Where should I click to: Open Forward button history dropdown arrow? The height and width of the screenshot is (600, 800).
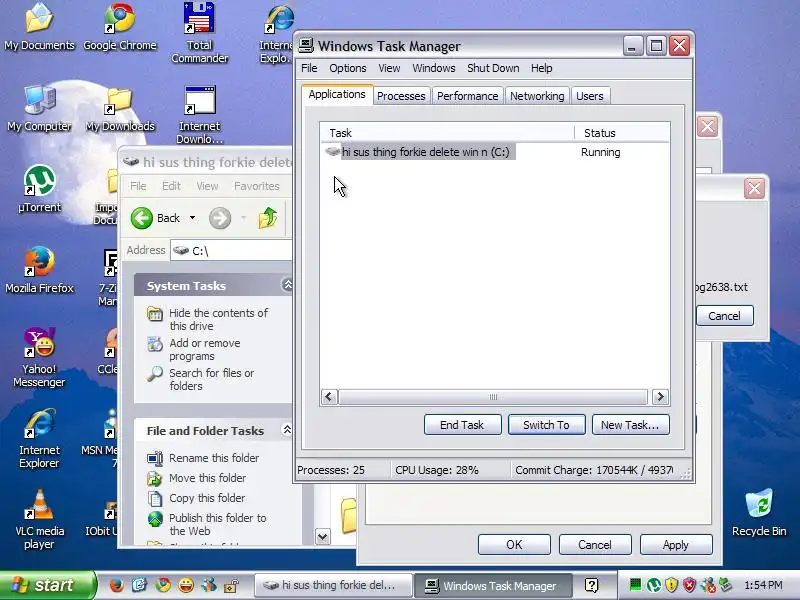(x=243, y=218)
